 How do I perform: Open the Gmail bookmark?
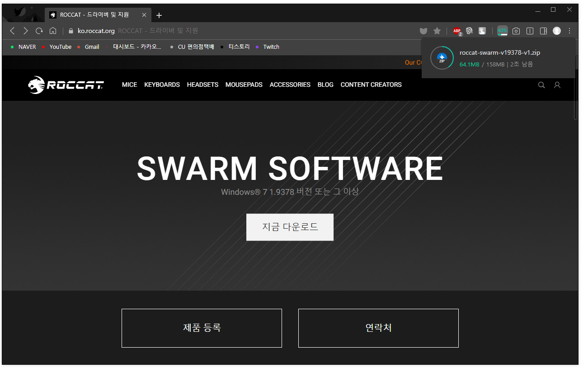click(88, 47)
